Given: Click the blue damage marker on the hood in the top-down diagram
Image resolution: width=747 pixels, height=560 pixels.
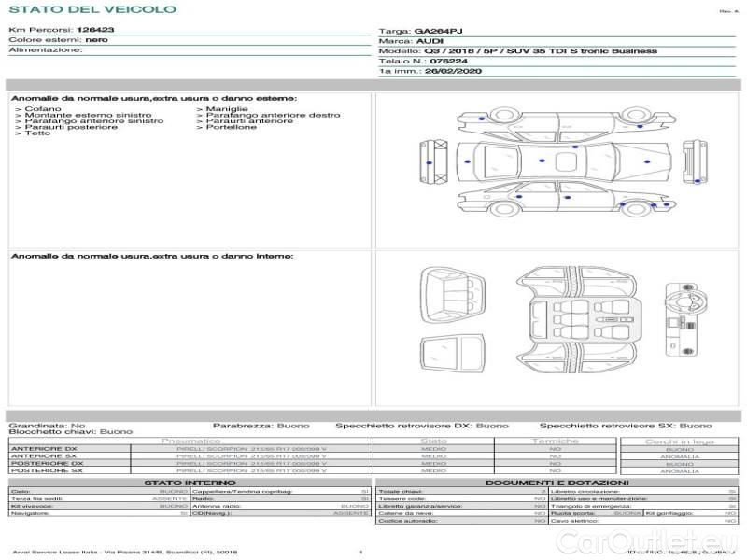Looking at the screenshot, I should [x=647, y=161].
